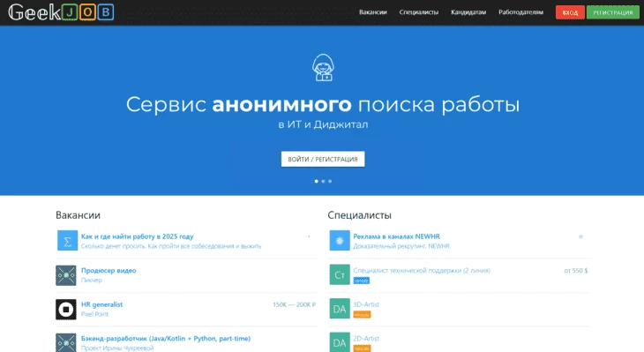Open the HR generalist vacancy
Image resolution: width=644 pixels, height=352 pixels.
(x=101, y=304)
